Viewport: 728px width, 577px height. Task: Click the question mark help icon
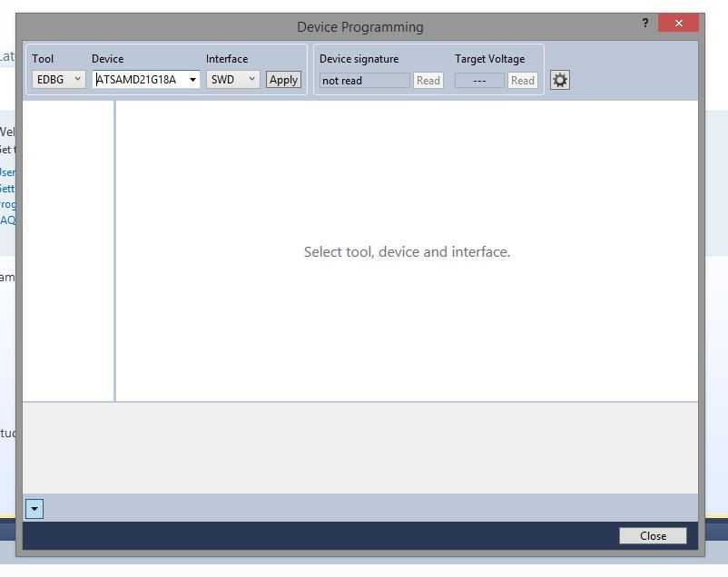645,24
